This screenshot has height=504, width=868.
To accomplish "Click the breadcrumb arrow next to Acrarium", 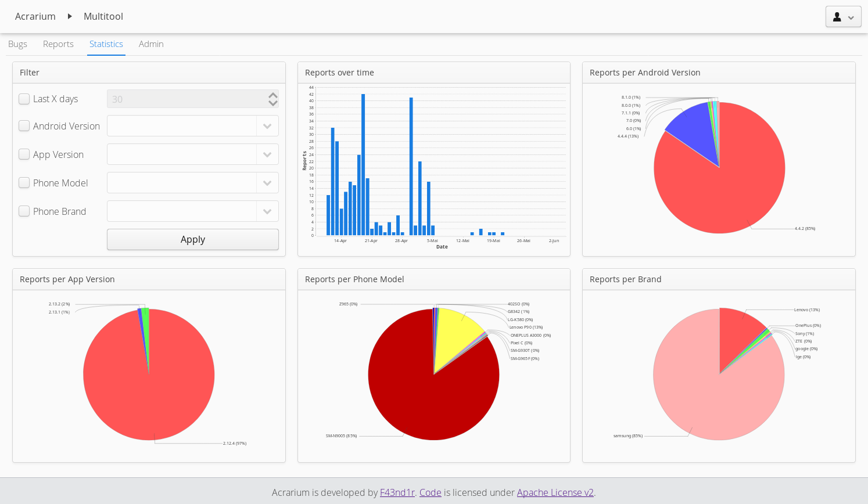I will [x=70, y=16].
